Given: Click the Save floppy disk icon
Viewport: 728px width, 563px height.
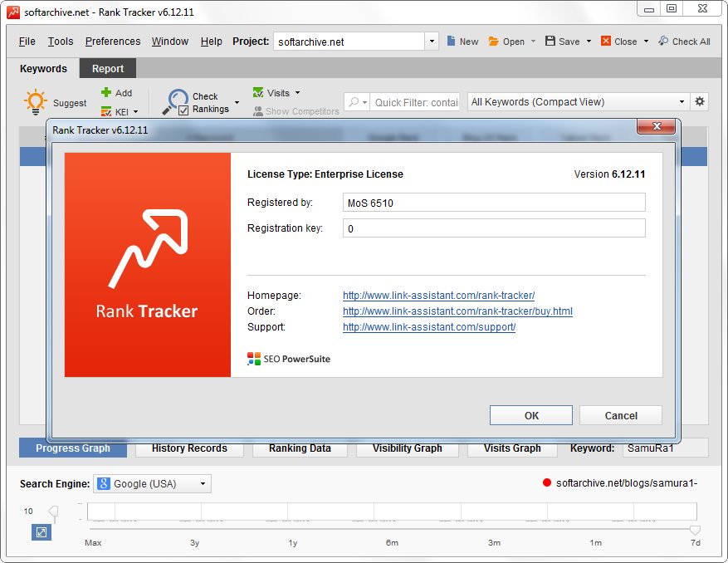Looking at the screenshot, I should pyautogui.click(x=550, y=42).
